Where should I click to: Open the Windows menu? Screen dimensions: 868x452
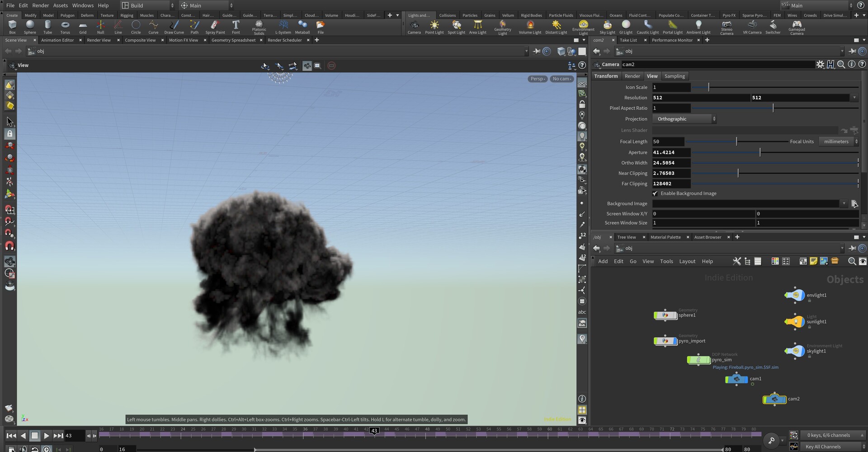(x=83, y=5)
